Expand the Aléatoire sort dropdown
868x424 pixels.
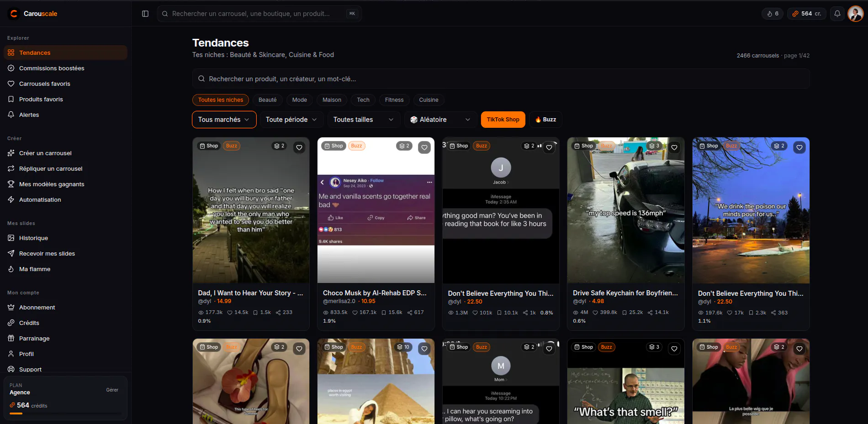coord(440,120)
